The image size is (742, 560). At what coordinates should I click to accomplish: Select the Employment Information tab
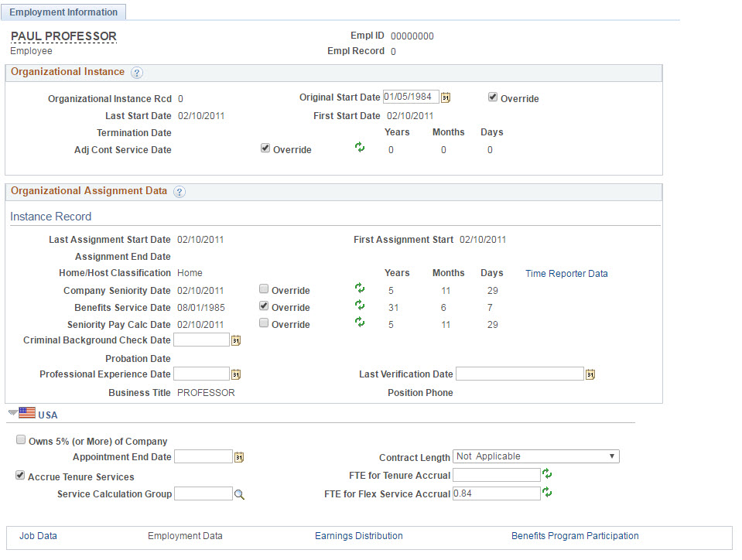[63, 12]
